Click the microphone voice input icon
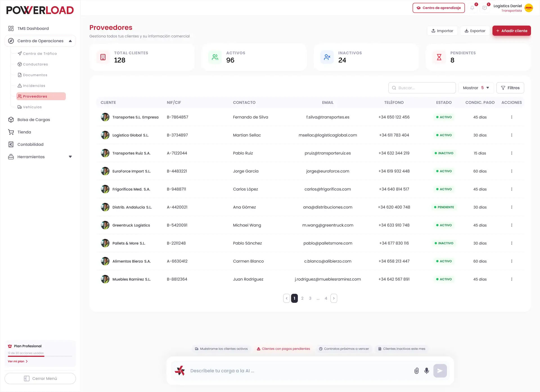Image resolution: width=540 pixels, height=392 pixels. click(x=427, y=371)
